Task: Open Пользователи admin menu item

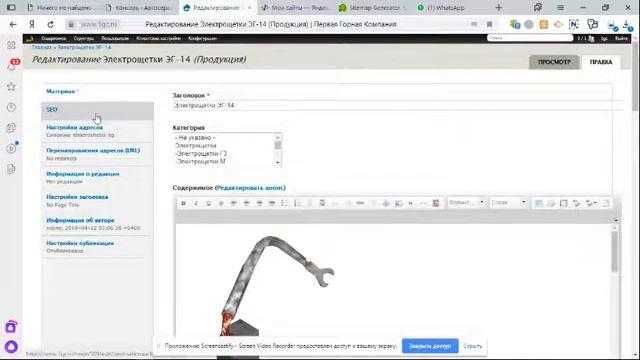Action: point(115,38)
